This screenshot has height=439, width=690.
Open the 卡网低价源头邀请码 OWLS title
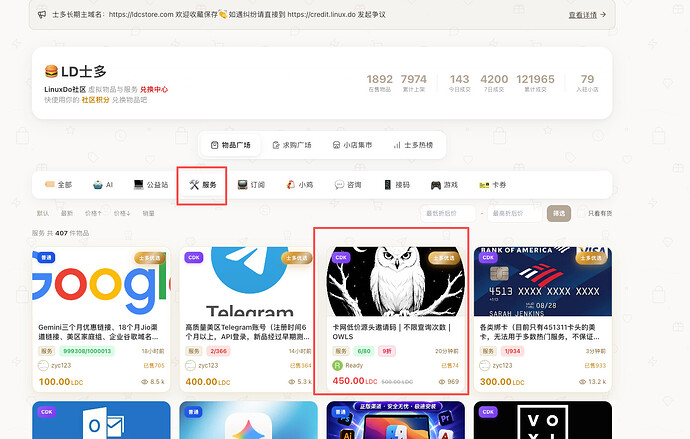point(392,332)
